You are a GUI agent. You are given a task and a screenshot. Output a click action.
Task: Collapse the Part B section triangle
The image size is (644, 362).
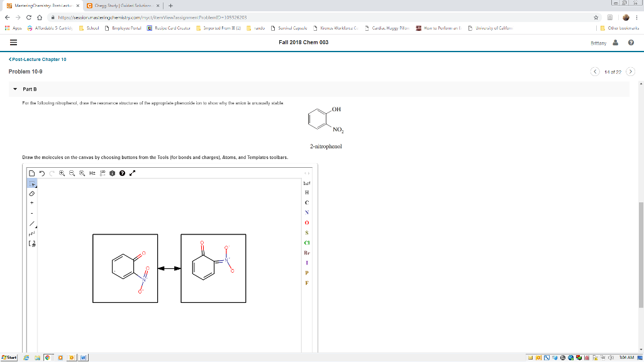(x=16, y=89)
